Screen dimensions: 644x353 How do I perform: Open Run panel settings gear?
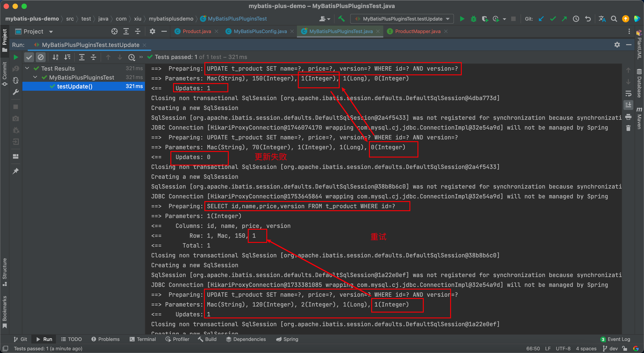click(x=617, y=45)
